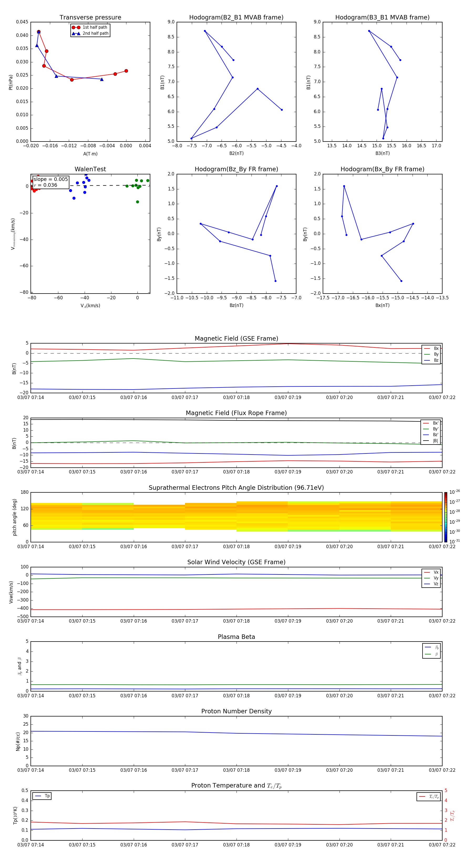Select the "|B|" flux rope legend entry
This screenshot has width=473, height=868.
point(431,441)
